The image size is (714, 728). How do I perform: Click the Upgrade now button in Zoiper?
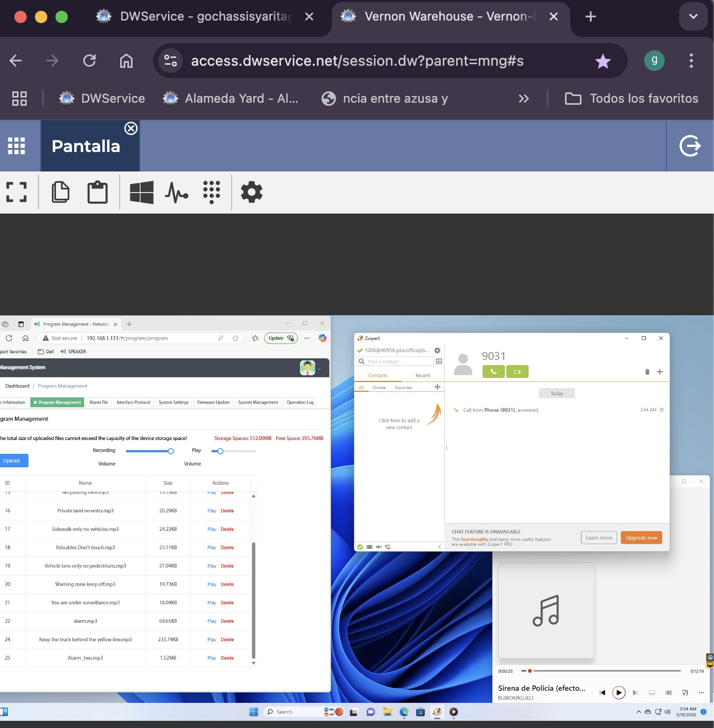click(x=642, y=538)
